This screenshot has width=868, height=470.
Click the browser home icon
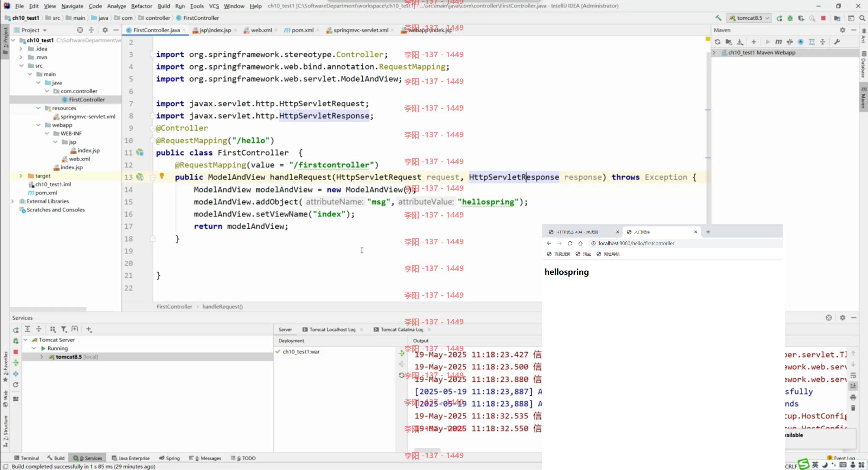580,243
